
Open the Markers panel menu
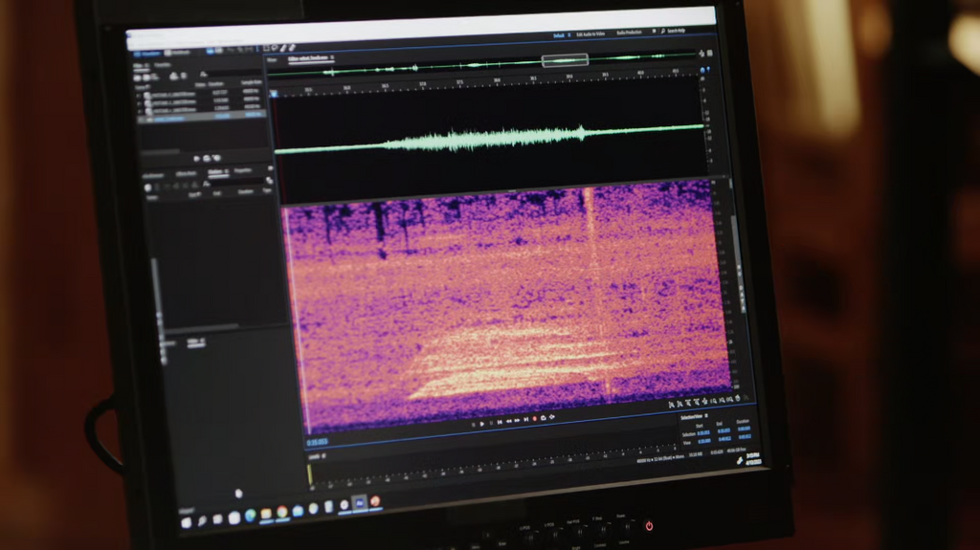tap(227, 171)
